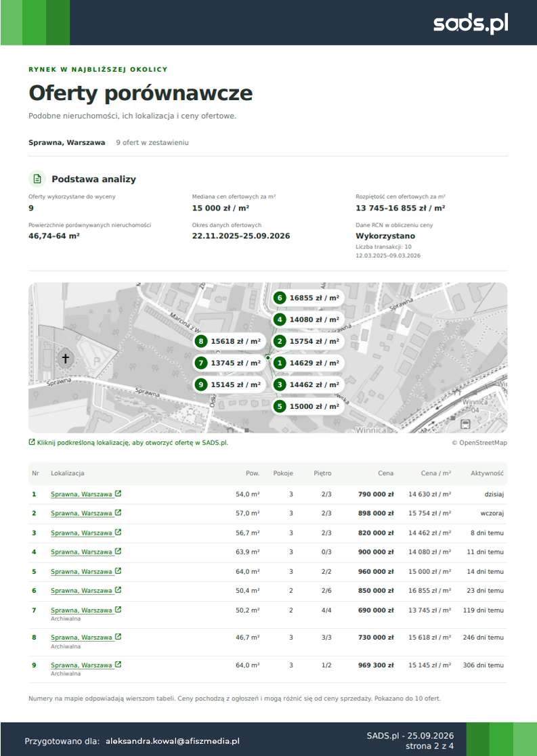This screenshot has height=756, width=537.
Task: Open Sprawna, Warszawa link in row 6
Action: pyautogui.click(x=81, y=591)
